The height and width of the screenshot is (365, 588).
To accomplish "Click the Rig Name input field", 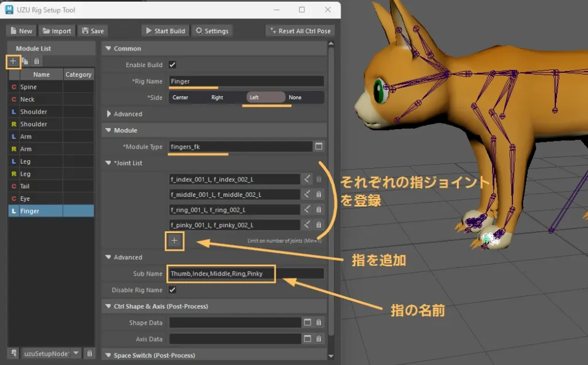I will coord(246,81).
